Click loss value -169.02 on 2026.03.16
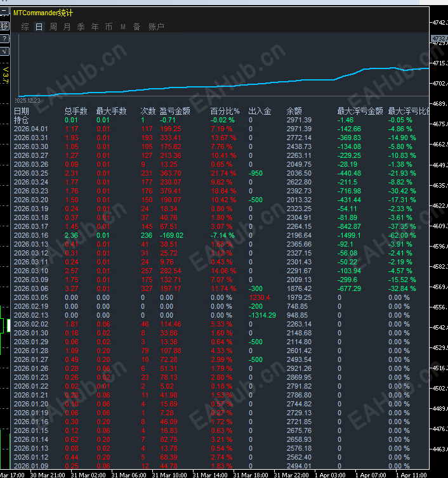 point(171,235)
